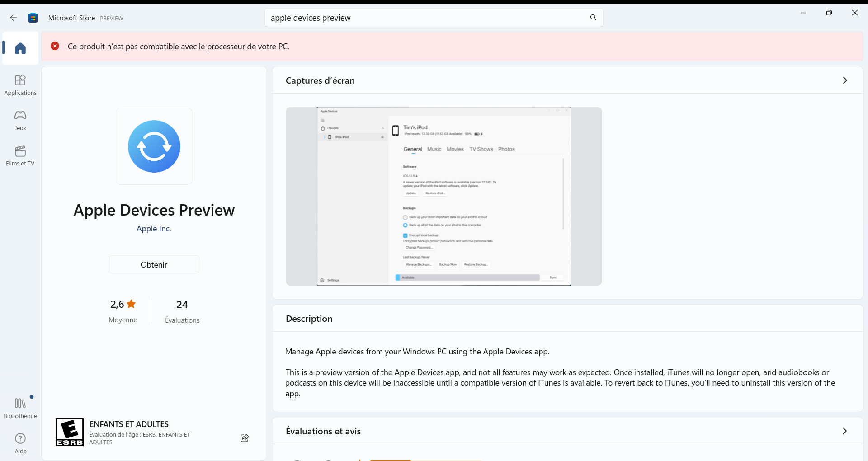
Task: Click the Évaluations et avis heading
Action: tap(323, 431)
